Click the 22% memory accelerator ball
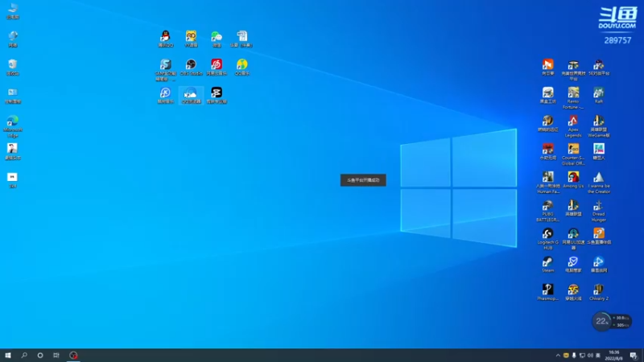Viewport: 644px width, 362px height. pyautogui.click(x=602, y=321)
